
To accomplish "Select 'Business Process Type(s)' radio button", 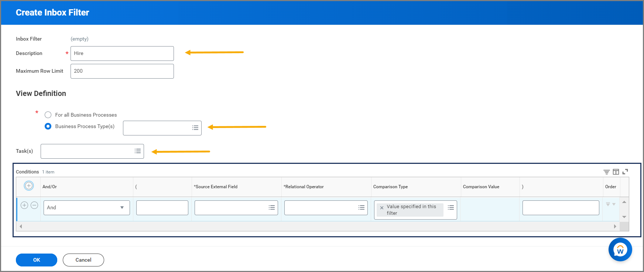I will [x=48, y=126].
